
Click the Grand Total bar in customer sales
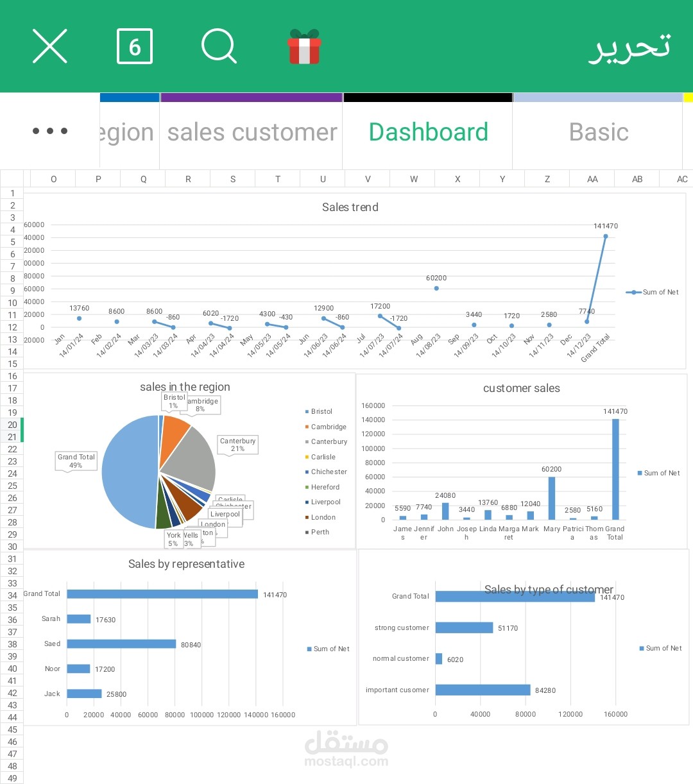click(x=615, y=470)
